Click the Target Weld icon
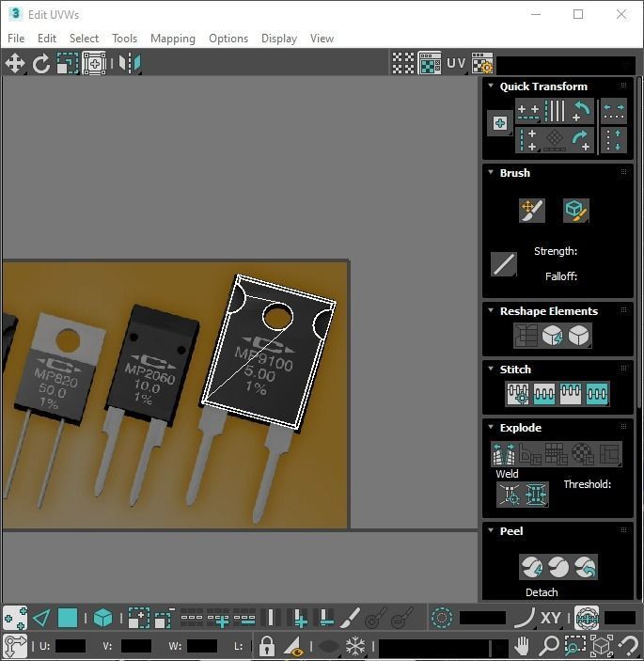Image resolution: width=644 pixels, height=661 pixels. pyautogui.click(x=510, y=494)
